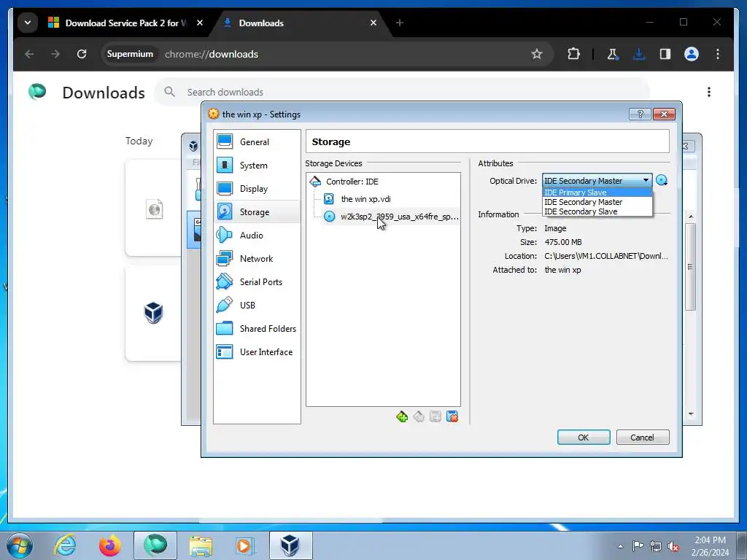Click the USB plug icon in sidebar
The width and height of the screenshot is (747, 560).
(225, 305)
